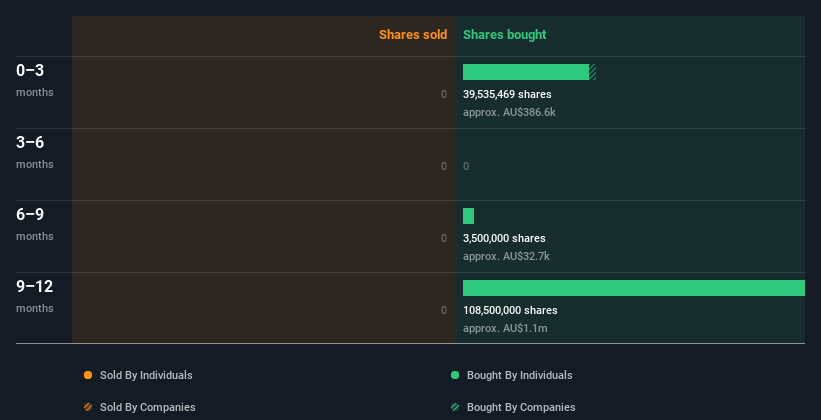Viewport: 821px width, 420px height.
Task: Click the Shares bought column header
Action: [x=504, y=35]
